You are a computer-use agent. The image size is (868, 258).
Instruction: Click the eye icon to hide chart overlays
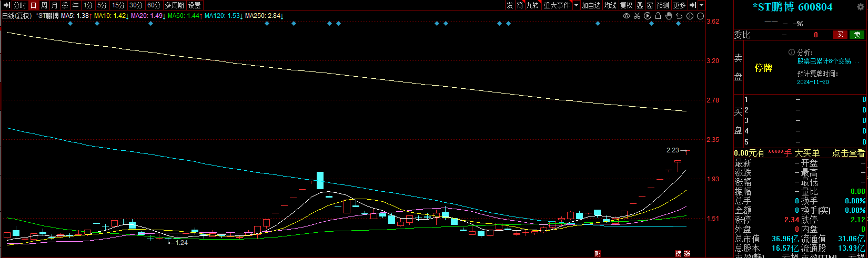627,16
